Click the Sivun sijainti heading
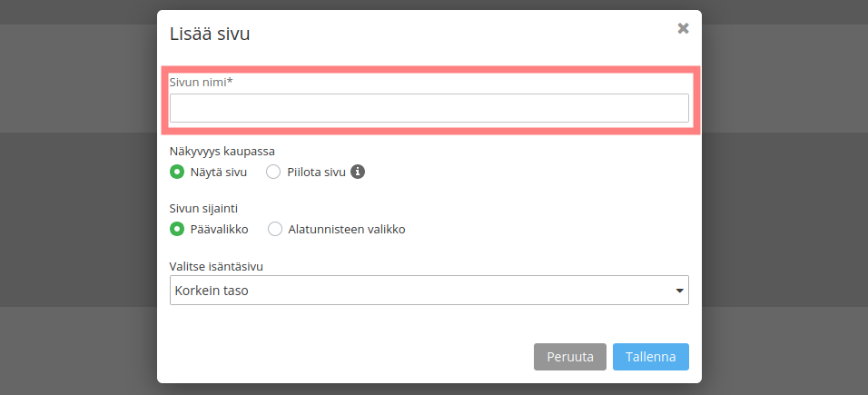This screenshot has width=868, height=395. click(203, 208)
